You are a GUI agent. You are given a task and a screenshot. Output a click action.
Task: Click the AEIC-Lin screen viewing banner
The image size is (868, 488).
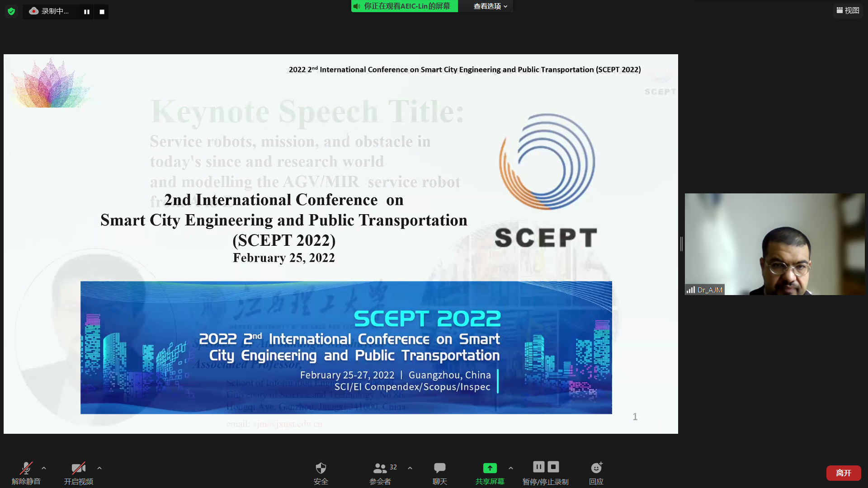[405, 6]
